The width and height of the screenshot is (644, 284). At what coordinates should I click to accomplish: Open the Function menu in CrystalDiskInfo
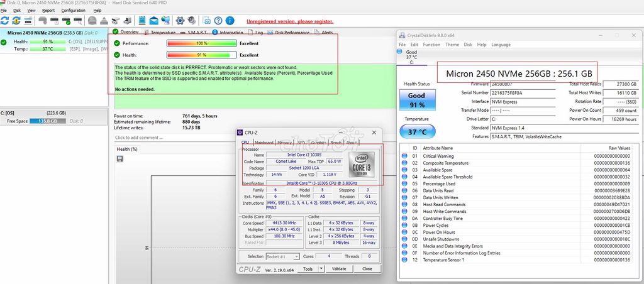(431, 45)
